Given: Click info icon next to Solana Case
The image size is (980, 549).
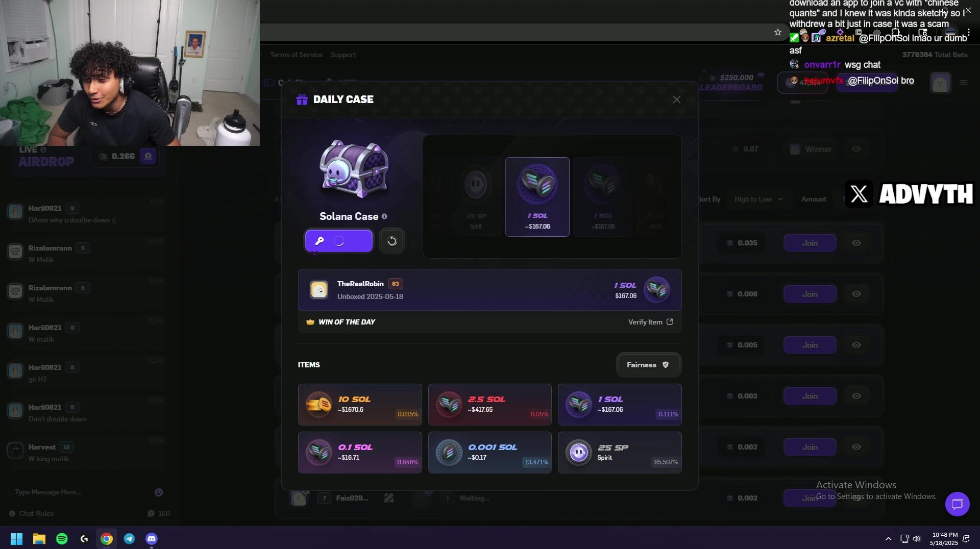Looking at the screenshot, I should tap(384, 216).
